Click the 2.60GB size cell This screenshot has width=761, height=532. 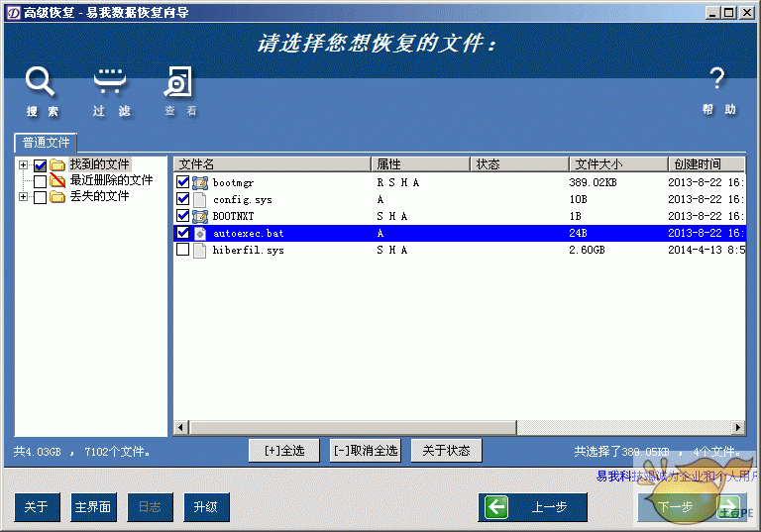click(587, 251)
